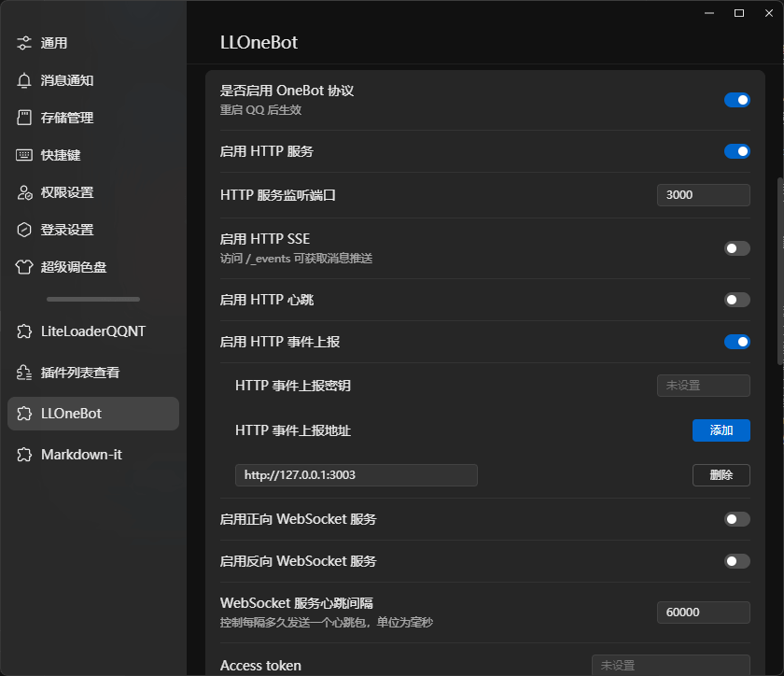
Task: Click the puzzle icon beside Markdown-it
Action: [x=24, y=455]
